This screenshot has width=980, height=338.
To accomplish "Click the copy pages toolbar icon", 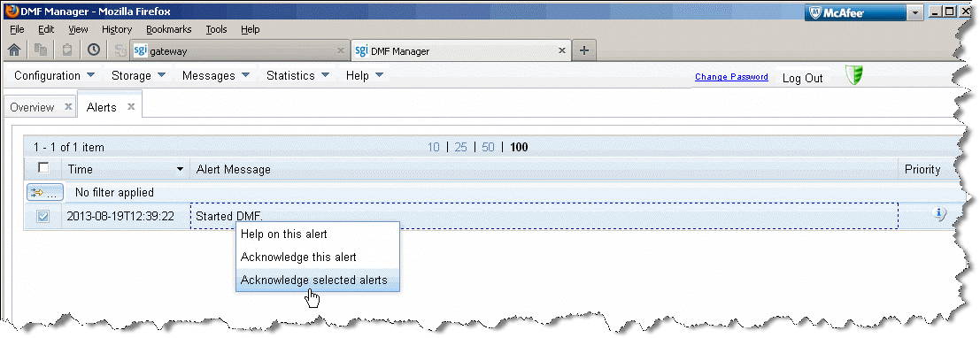I will click(x=42, y=50).
